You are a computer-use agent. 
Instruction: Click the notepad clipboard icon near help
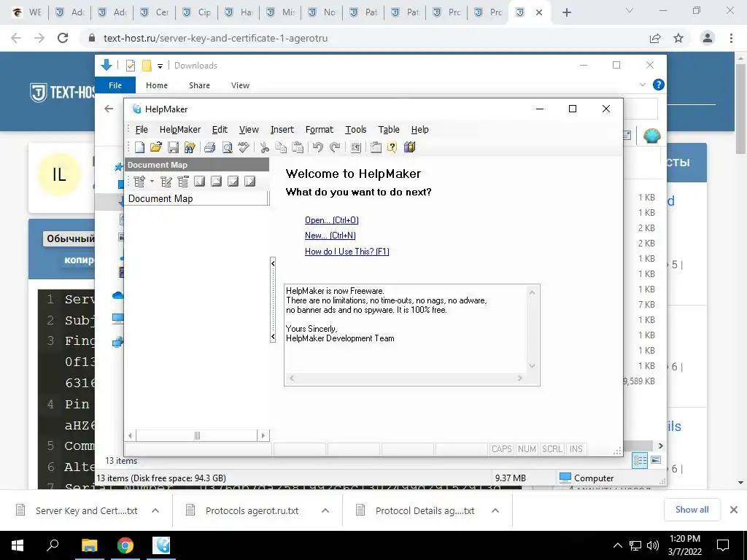tap(376, 147)
